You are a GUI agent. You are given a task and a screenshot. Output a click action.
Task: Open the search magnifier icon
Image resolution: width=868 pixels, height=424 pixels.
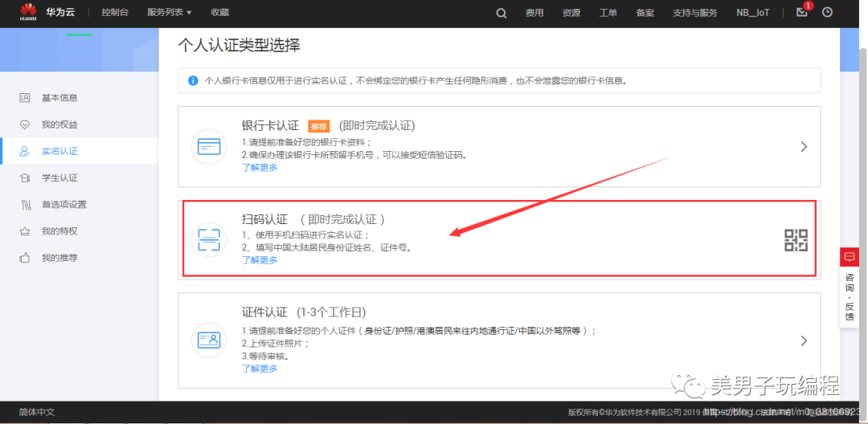click(x=501, y=14)
